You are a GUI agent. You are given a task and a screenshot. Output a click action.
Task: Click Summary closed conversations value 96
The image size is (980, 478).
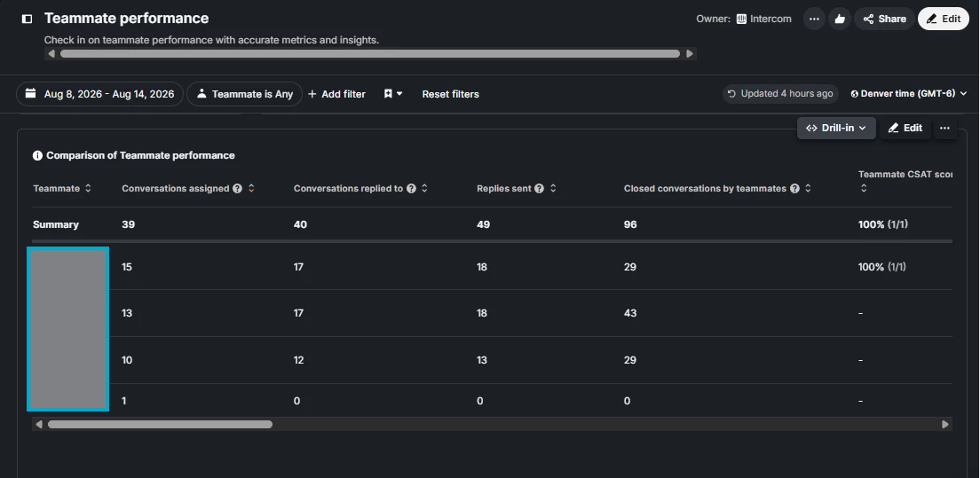tap(630, 224)
